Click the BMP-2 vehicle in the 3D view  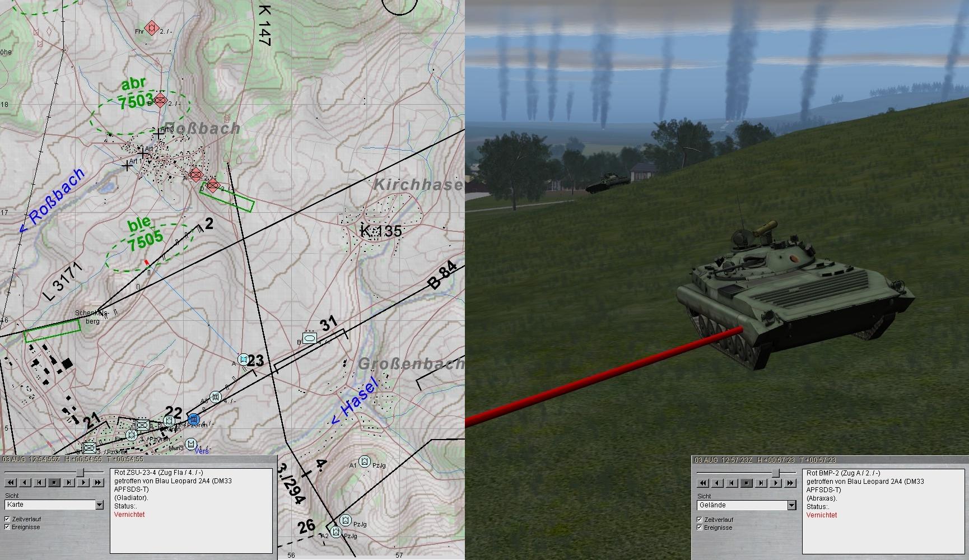784,291
